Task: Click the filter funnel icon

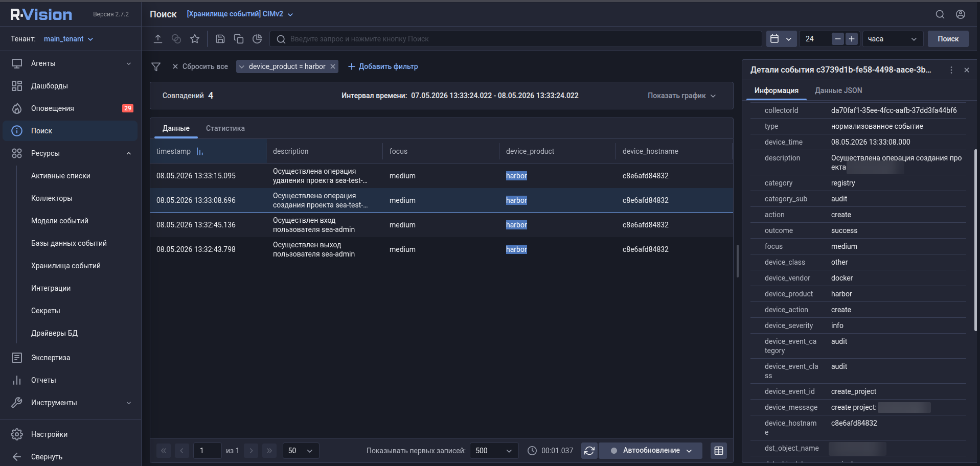Action: 156,66
